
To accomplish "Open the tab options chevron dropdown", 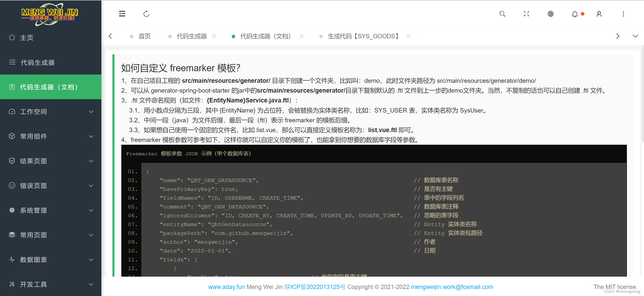I will point(635,36).
